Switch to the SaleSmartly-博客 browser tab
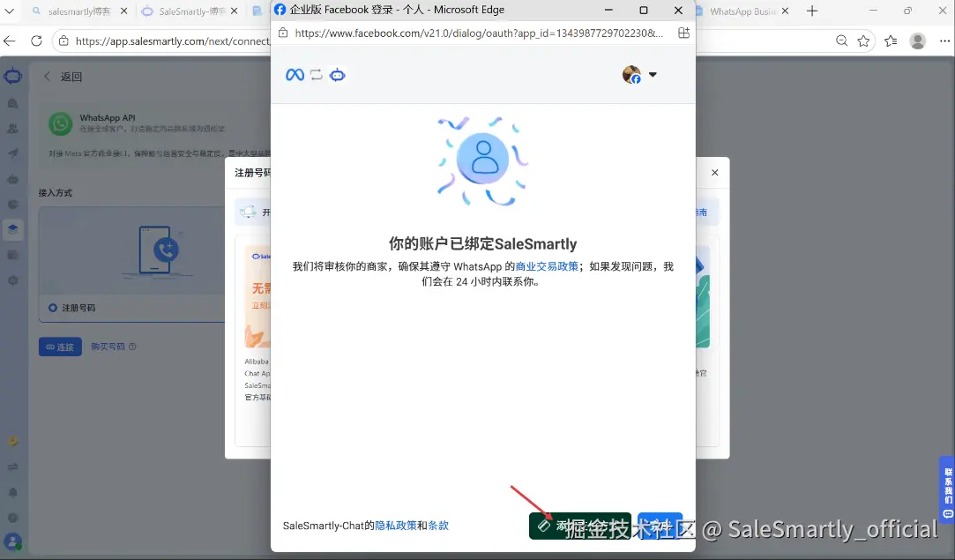 point(184,11)
